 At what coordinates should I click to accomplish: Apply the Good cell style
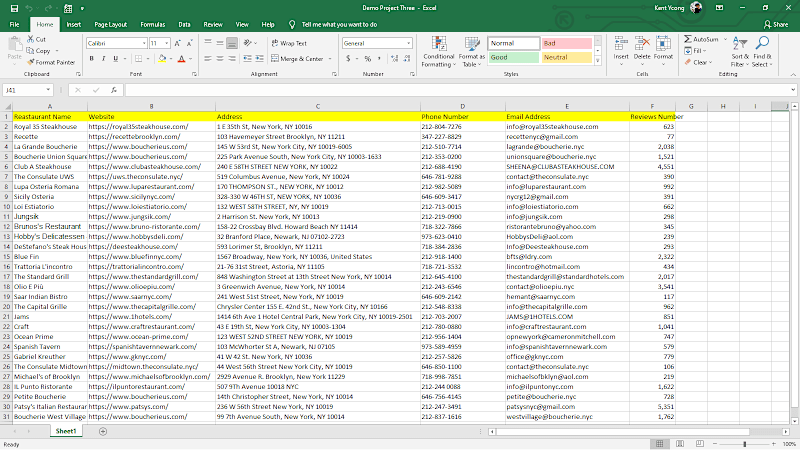[513, 58]
